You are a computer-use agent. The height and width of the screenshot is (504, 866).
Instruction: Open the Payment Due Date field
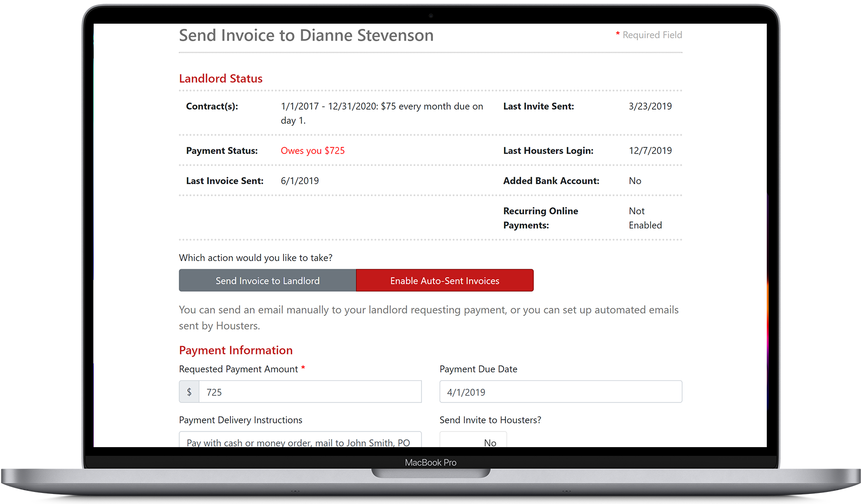[560, 391]
